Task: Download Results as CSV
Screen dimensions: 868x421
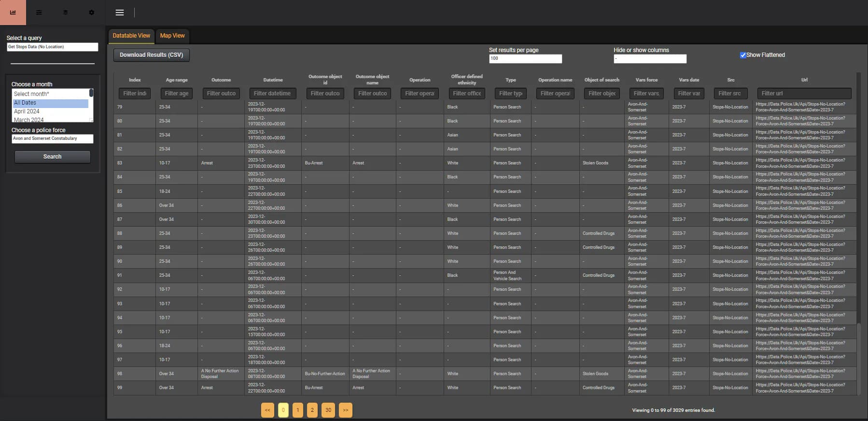Action: (x=152, y=55)
